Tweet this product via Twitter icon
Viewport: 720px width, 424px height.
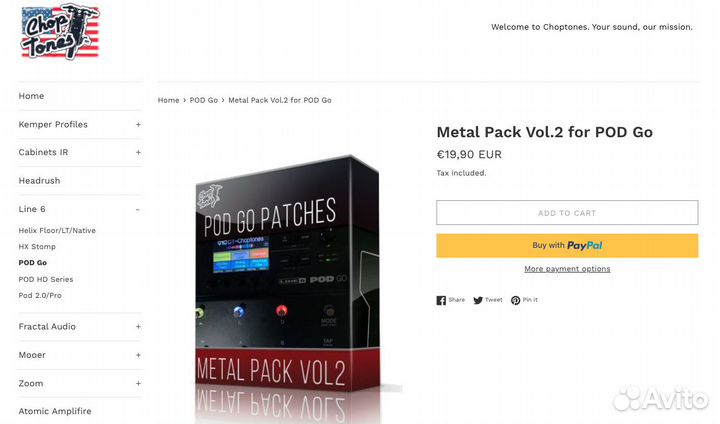point(478,300)
